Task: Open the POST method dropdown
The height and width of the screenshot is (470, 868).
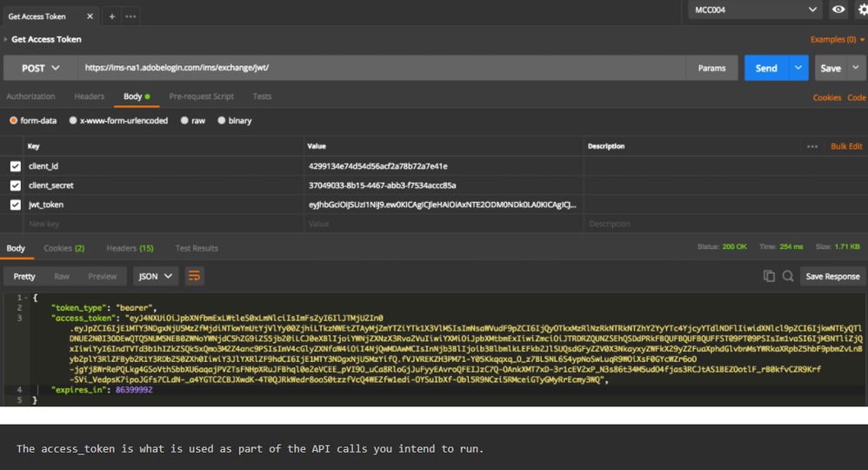Action: click(40, 68)
